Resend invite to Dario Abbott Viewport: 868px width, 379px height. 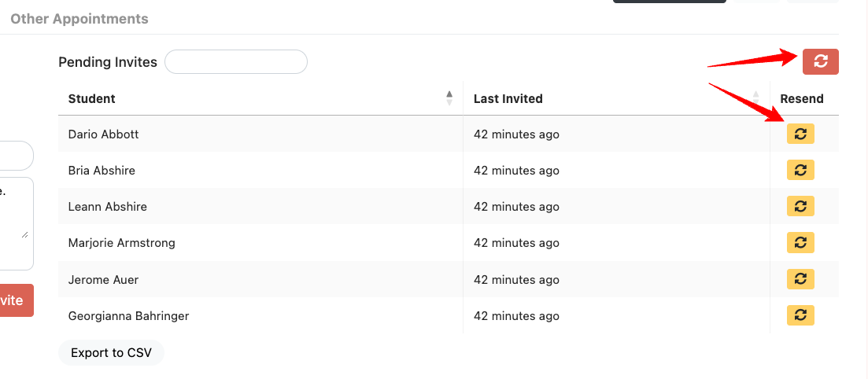[x=800, y=134]
